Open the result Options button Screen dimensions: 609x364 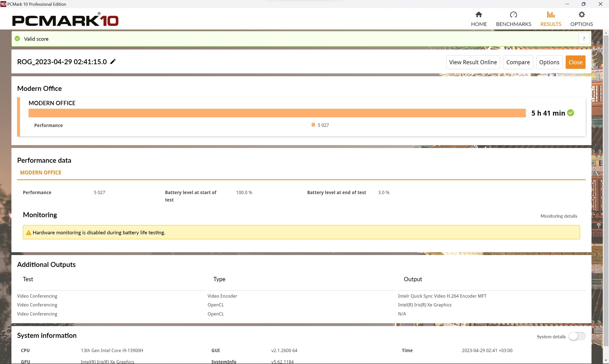pos(549,62)
